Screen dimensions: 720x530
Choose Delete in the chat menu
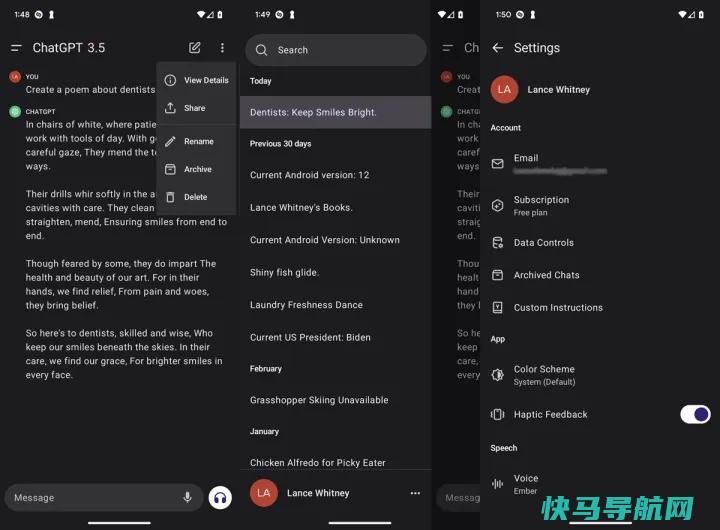(196, 197)
